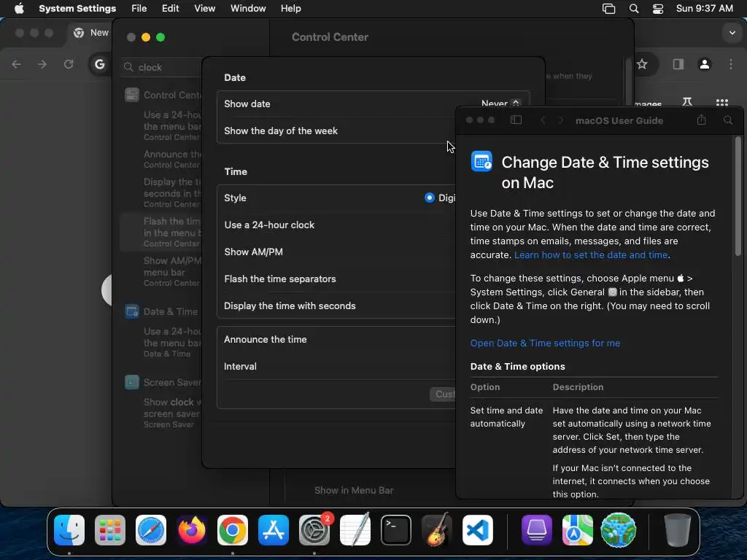Open the Trash in the Dock
Image resolution: width=747 pixels, height=560 pixels.
coord(677,530)
